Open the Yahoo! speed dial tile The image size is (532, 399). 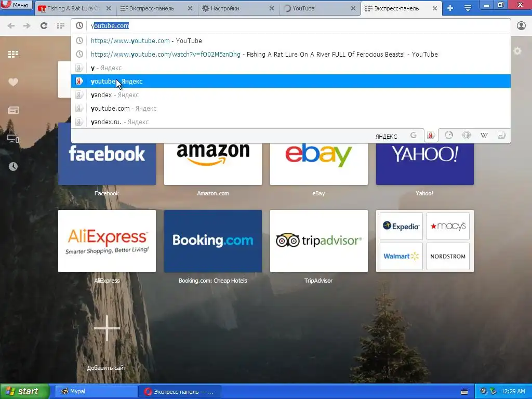pos(425,164)
